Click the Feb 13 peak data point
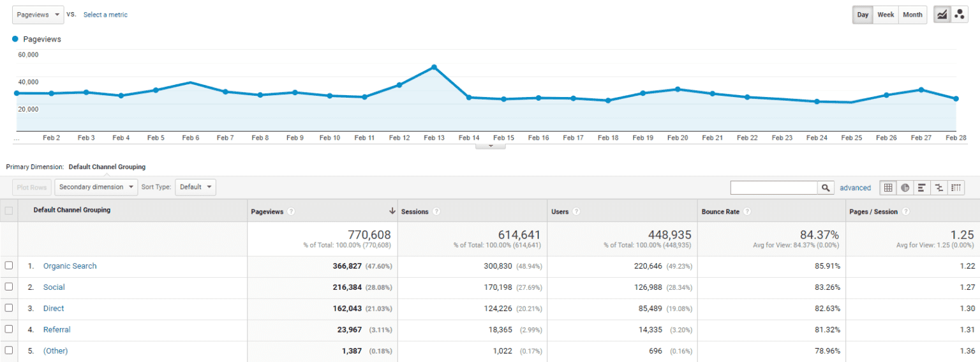Viewport: 980px width, 362px height. coord(434,67)
